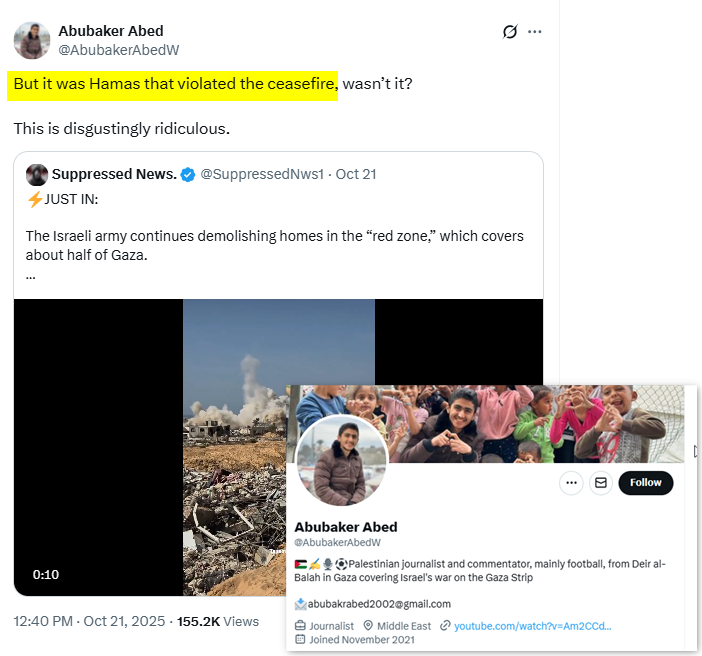Open the profile card's more options button
The image size is (702, 656).
click(x=571, y=482)
